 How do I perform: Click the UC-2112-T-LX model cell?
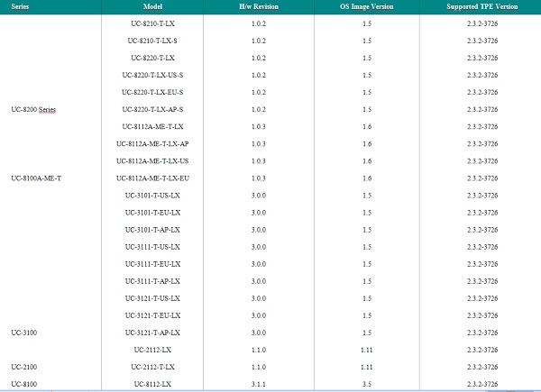[x=152, y=367]
